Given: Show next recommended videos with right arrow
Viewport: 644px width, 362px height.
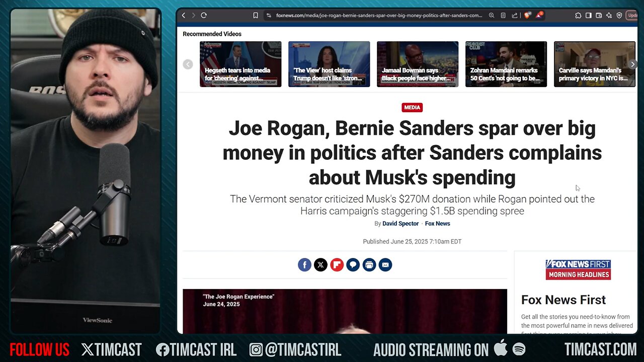Looking at the screenshot, I should tap(633, 64).
